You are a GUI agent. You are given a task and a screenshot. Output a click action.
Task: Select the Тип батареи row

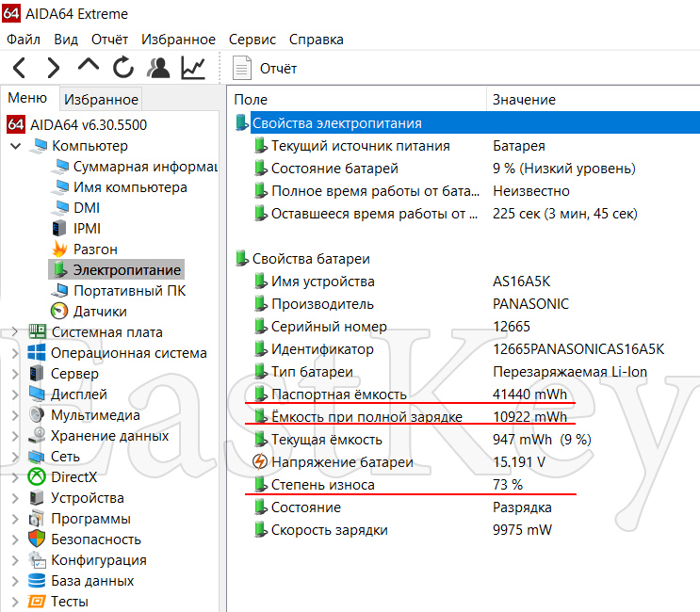(x=464, y=372)
